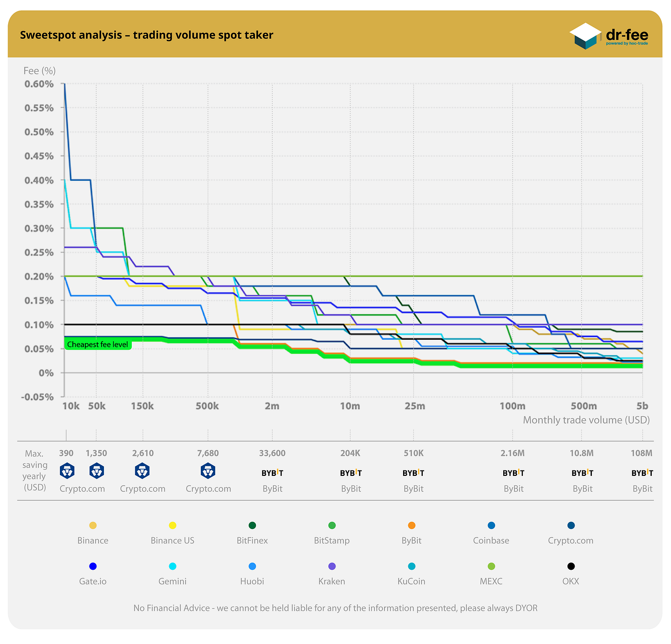Click the "Huobi" legend name
Viewport: 671px width, 644px height.
tap(252, 581)
